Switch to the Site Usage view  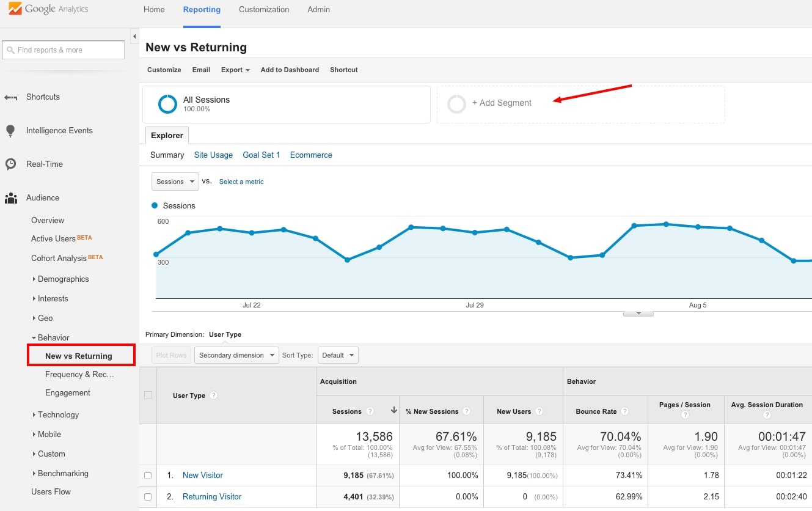click(213, 155)
